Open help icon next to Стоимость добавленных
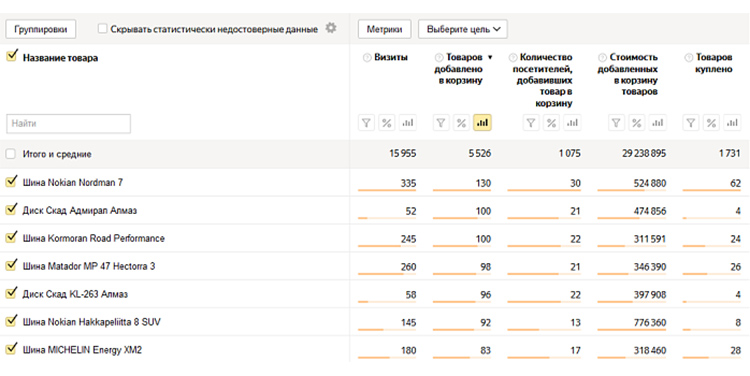This screenshot has height=376, width=750. pos(603,58)
